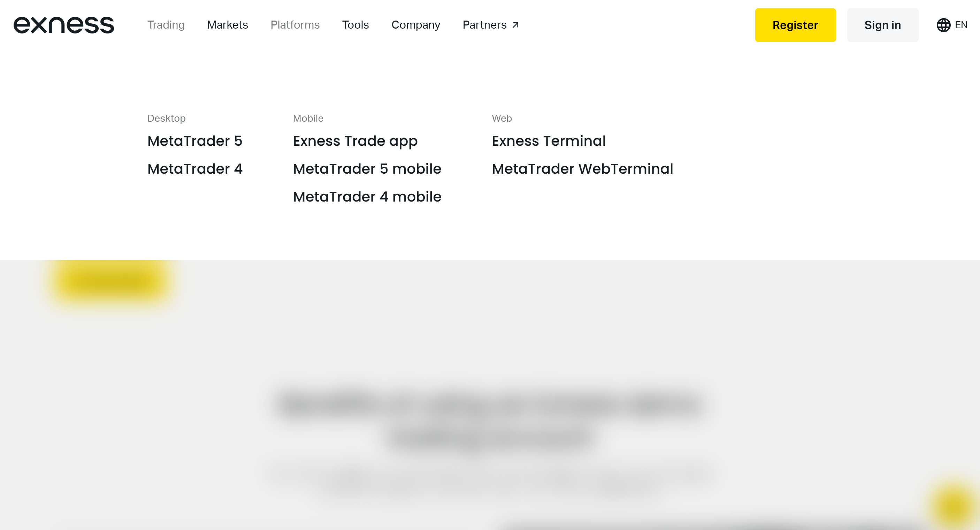
Task: Expand the Company navigation menu
Action: point(415,25)
